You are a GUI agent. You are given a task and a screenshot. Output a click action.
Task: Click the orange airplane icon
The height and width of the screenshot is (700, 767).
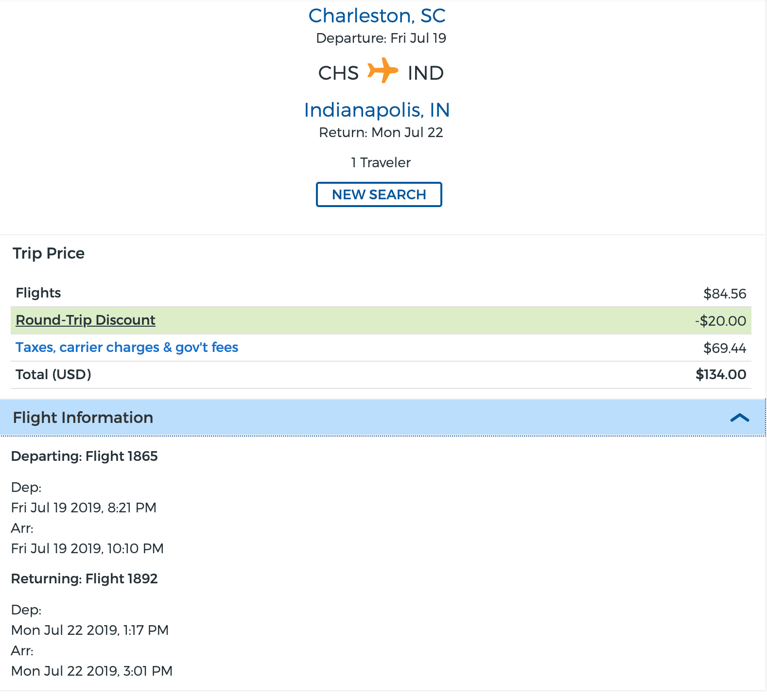click(383, 71)
